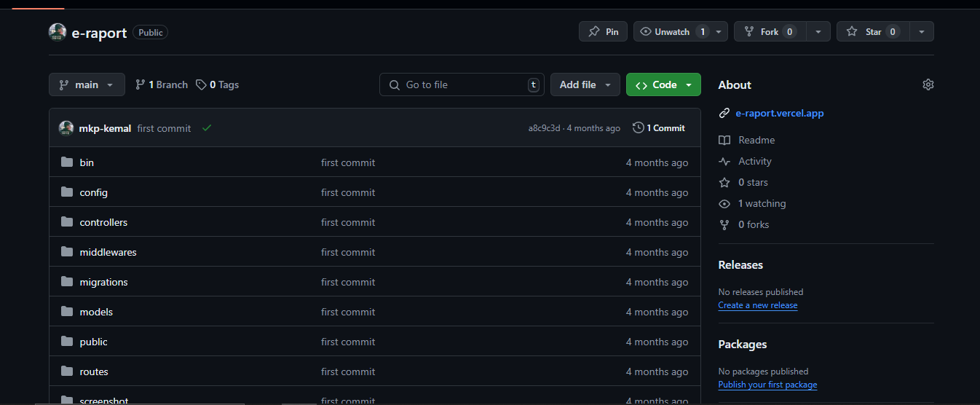This screenshot has height=405, width=980.
Task: Open the main branch dropdown
Action: coord(87,84)
